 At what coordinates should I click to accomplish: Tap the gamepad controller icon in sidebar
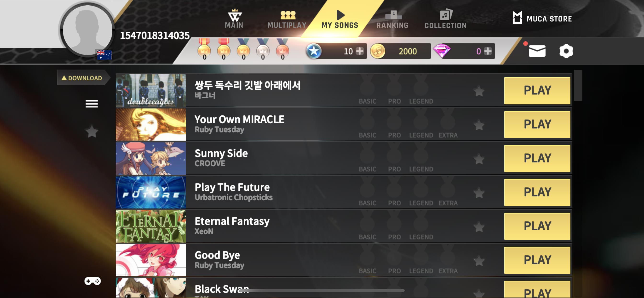pyautogui.click(x=92, y=281)
